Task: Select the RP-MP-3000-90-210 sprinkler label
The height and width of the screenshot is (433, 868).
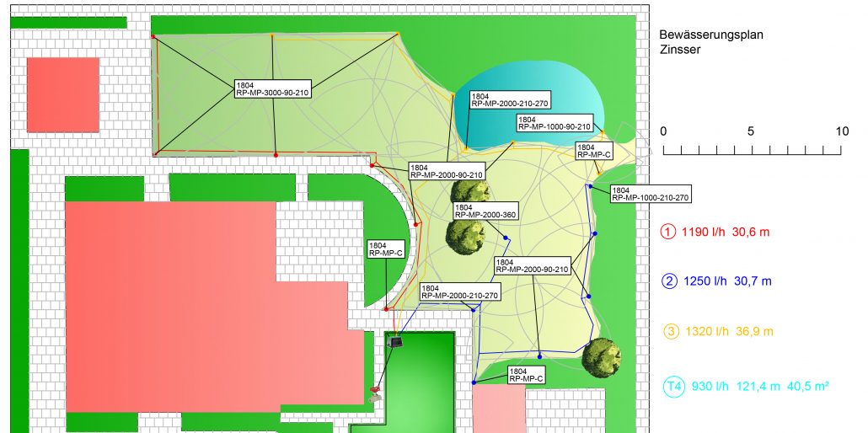Action: [x=273, y=89]
